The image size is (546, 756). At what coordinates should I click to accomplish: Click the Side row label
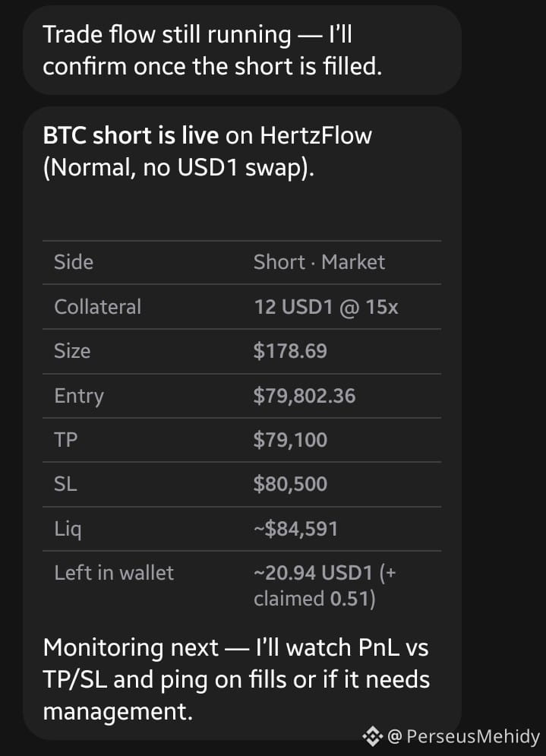(x=74, y=262)
